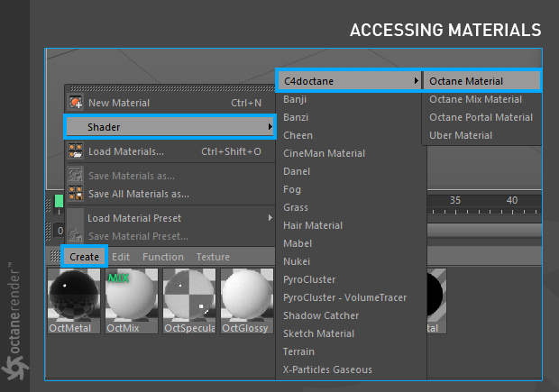This screenshot has height=392, width=559.
Task: Click the New Material icon
Action: pyautogui.click(x=76, y=103)
